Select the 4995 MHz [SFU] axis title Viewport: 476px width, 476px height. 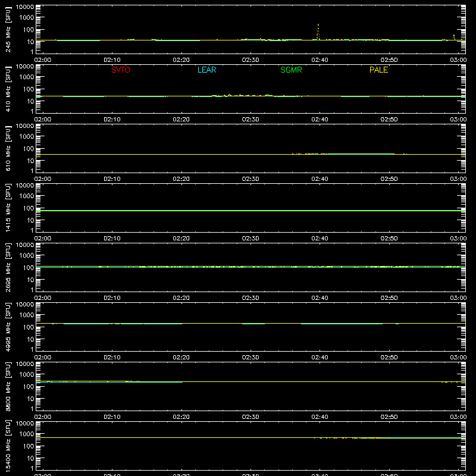pos(8,327)
